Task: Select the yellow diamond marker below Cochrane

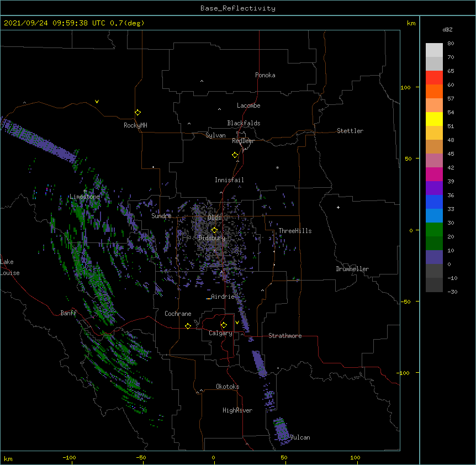Action: pos(188,326)
